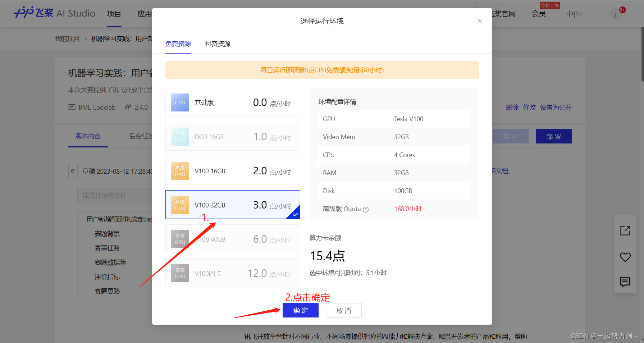
Task: Click the 2.4.0 paddle version icon
Action: [x=128, y=107]
